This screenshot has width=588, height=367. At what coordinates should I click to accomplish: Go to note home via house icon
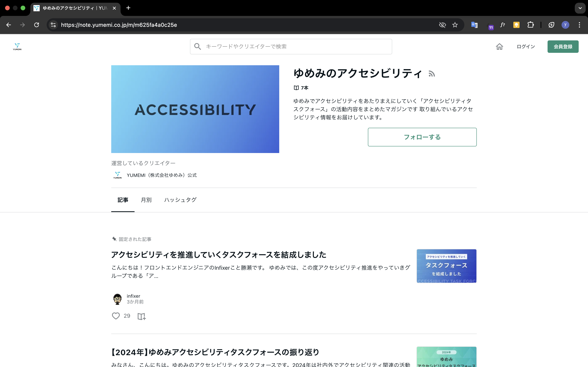tap(499, 46)
